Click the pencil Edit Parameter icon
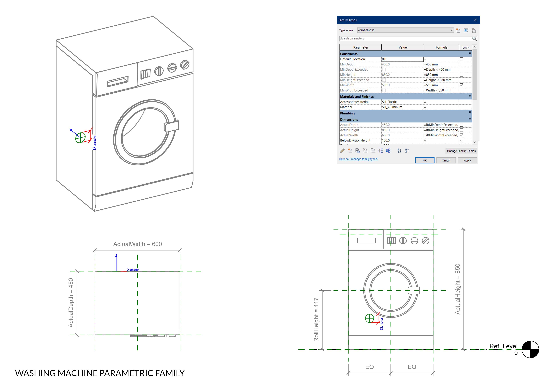Screen dimensions: 555x392 tap(342, 151)
